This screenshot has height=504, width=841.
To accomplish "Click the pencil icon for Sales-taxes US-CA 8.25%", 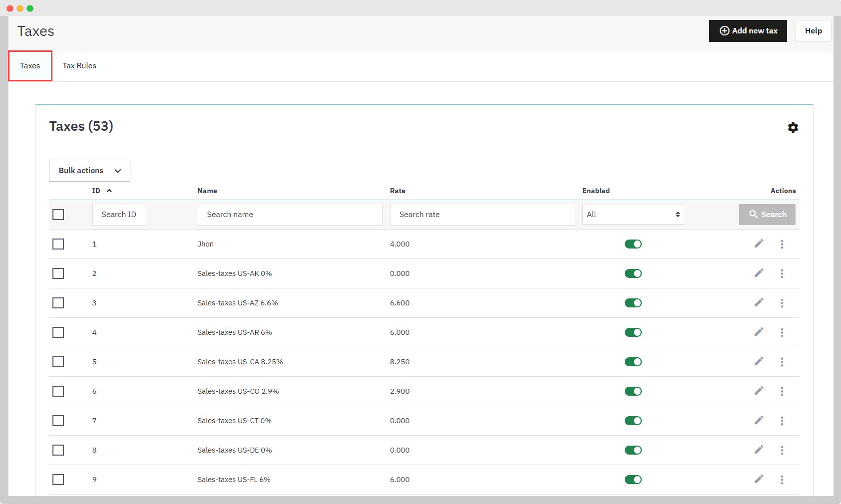I will point(759,361).
